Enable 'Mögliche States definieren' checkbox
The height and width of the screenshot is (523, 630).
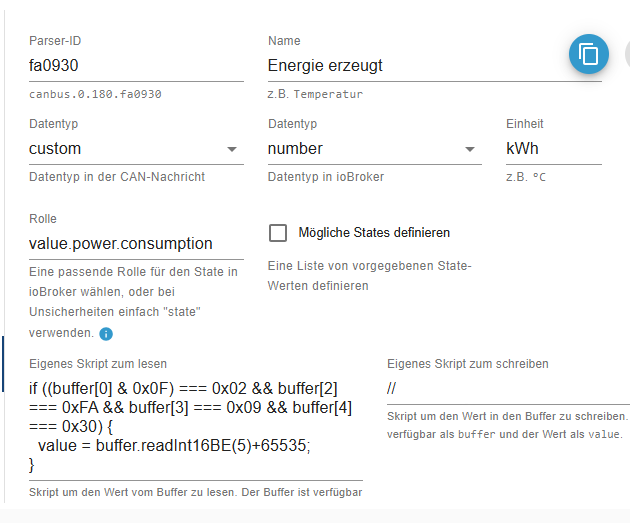coord(278,233)
